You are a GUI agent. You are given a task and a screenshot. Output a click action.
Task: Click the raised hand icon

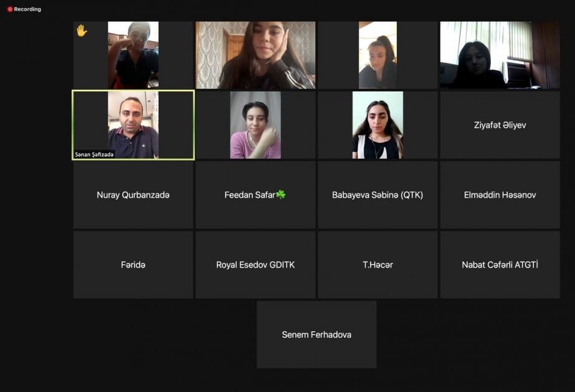[x=82, y=30]
